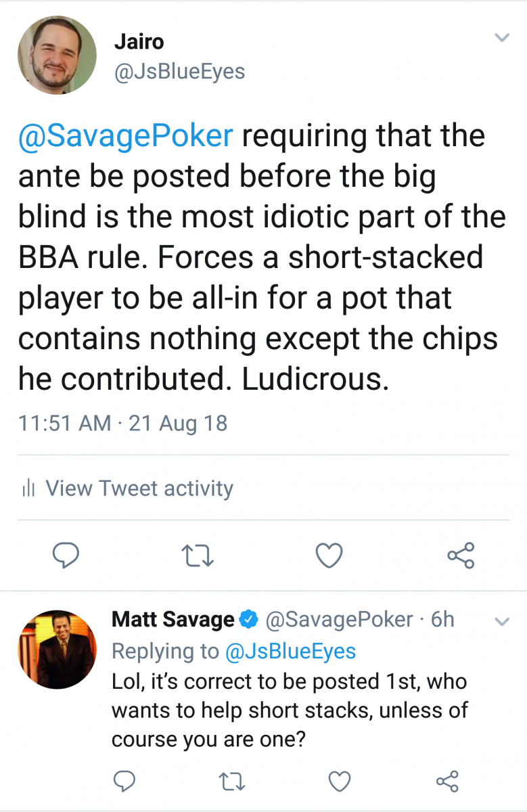The image size is (527, 812).
Task: Like Matt Savage's reply with heart
Action: tap(340, 782)
